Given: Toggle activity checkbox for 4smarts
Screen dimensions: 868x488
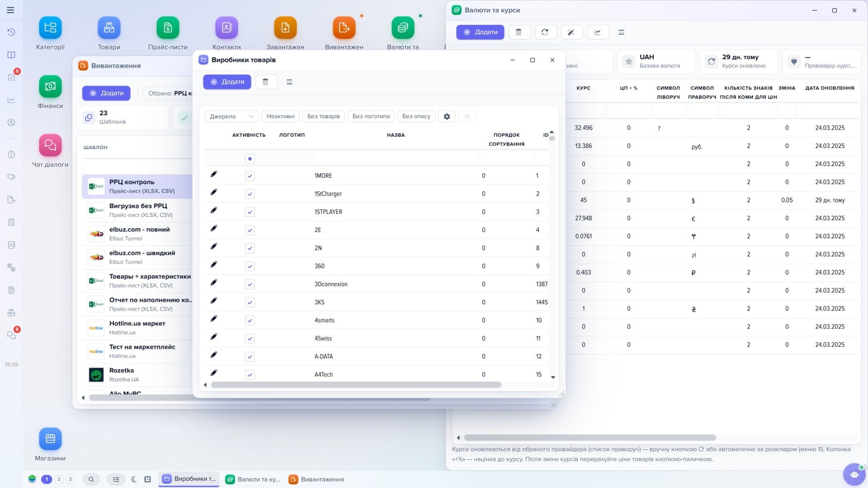Looking at the screenshot, I should (x=250, y=320).
